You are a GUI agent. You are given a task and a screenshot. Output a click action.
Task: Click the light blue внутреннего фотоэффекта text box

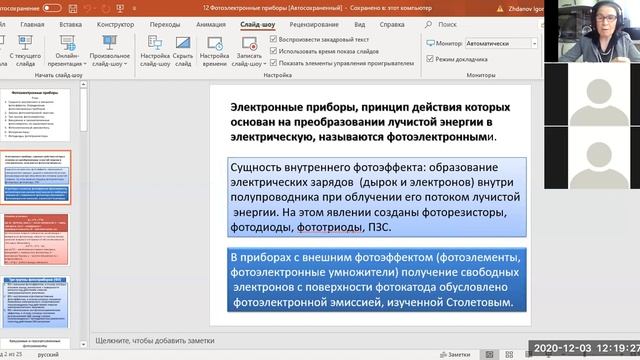click(x=377, y=197)
